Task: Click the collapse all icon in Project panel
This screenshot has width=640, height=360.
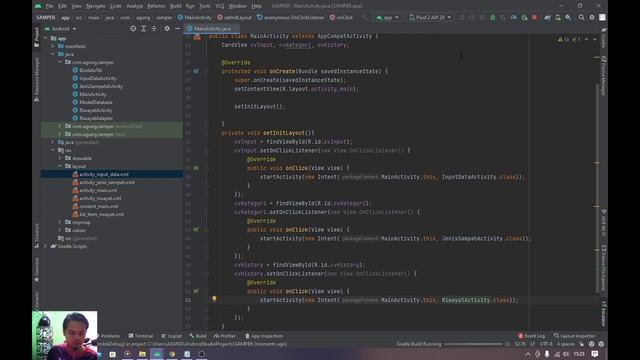Action: (154, 29)
